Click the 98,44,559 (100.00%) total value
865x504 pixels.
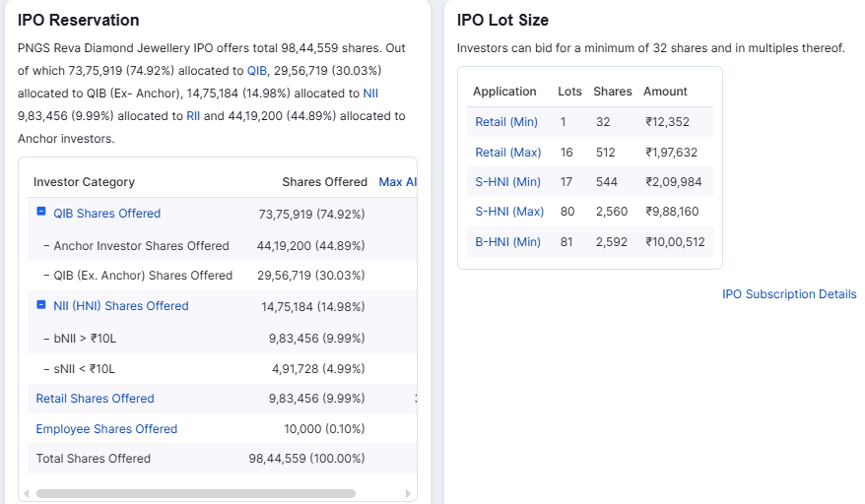coord(306,459)
